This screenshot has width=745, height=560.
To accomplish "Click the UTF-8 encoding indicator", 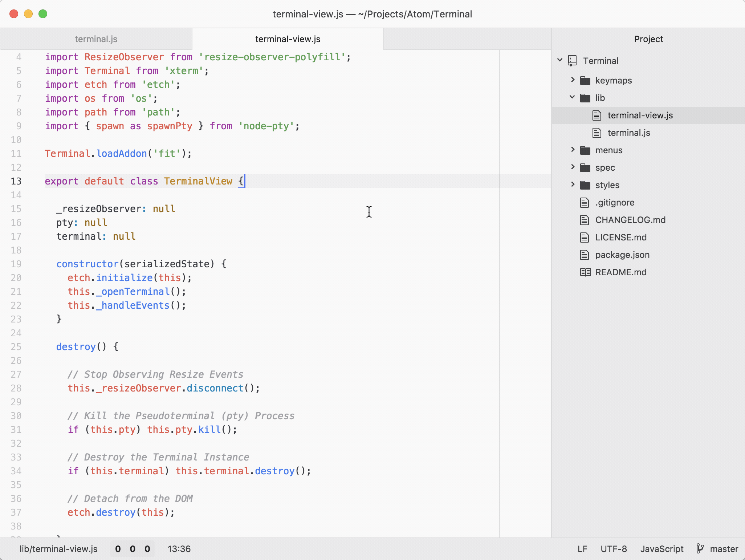I will coord(614,549).
